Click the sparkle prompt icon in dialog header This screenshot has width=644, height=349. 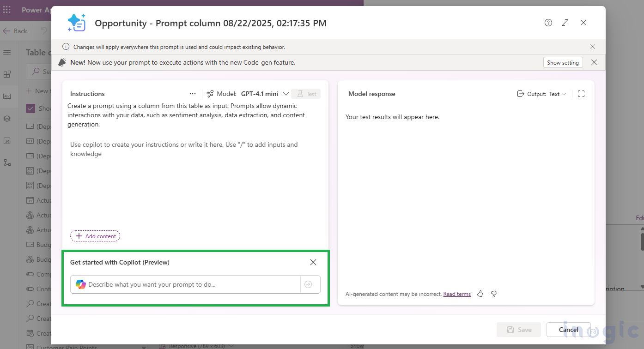[77, 23]
